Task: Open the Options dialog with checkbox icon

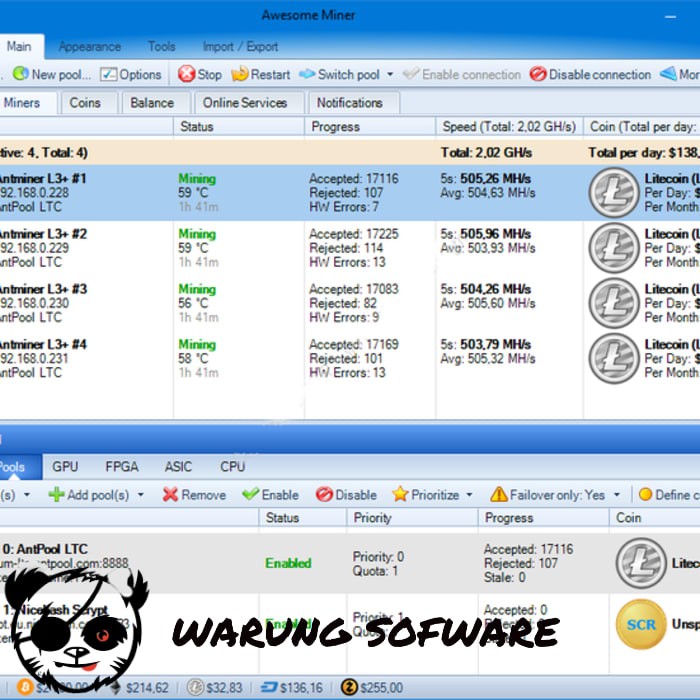Action: (109, 74)
